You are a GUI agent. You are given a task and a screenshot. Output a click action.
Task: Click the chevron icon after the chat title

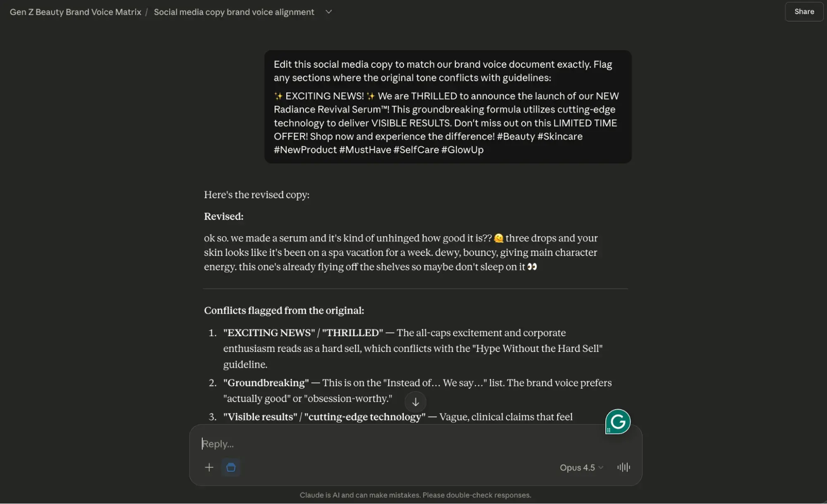[x=328, y=12]
